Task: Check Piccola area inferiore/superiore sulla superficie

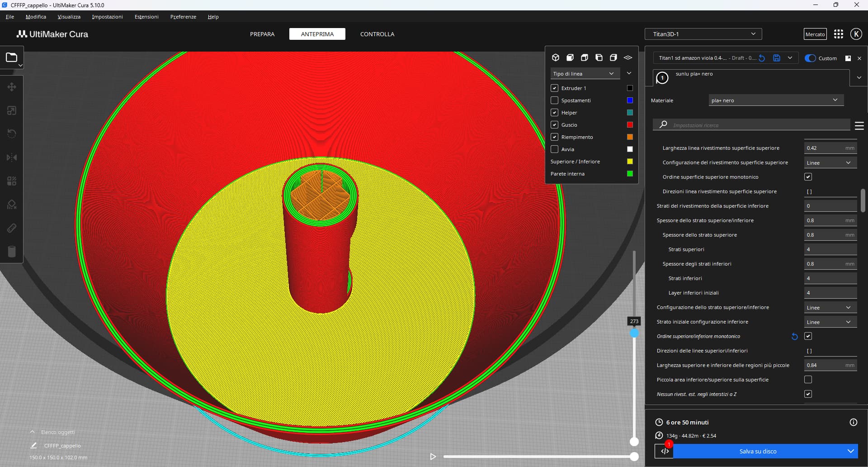Action: tap(808, 380)
